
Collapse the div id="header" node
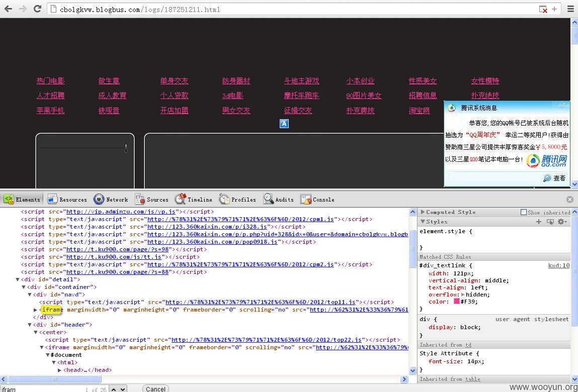click(30, 325)
